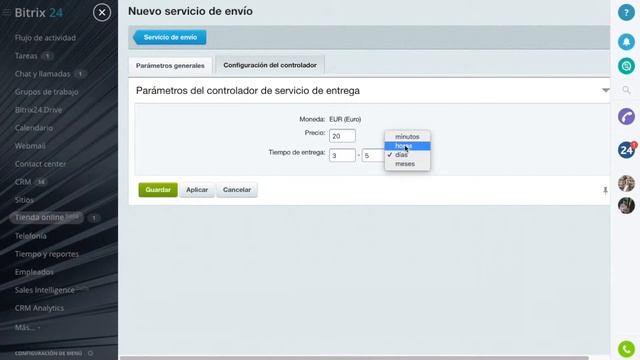
Task: Select 'horas' in time unit dropdown
Action: coord(407,146)
